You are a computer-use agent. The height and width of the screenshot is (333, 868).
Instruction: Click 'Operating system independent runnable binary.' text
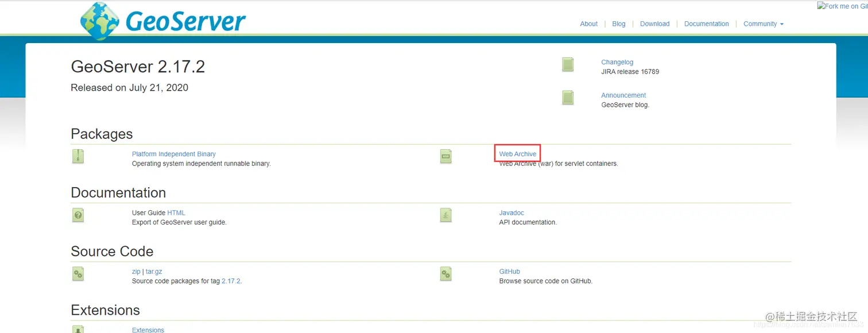tap(201, 164)
